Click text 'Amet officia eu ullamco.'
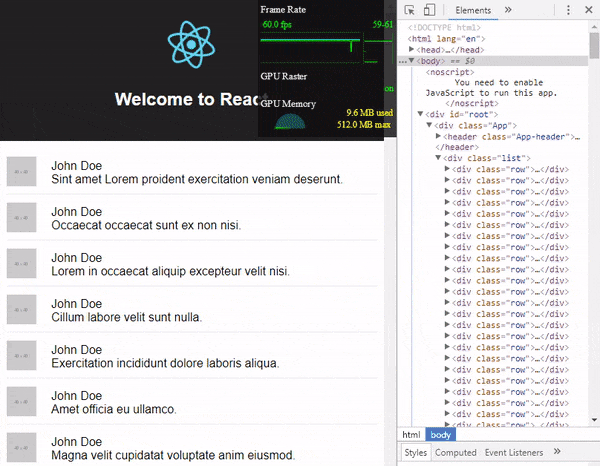This screenshot has width=600, height=466. [114, 409]
